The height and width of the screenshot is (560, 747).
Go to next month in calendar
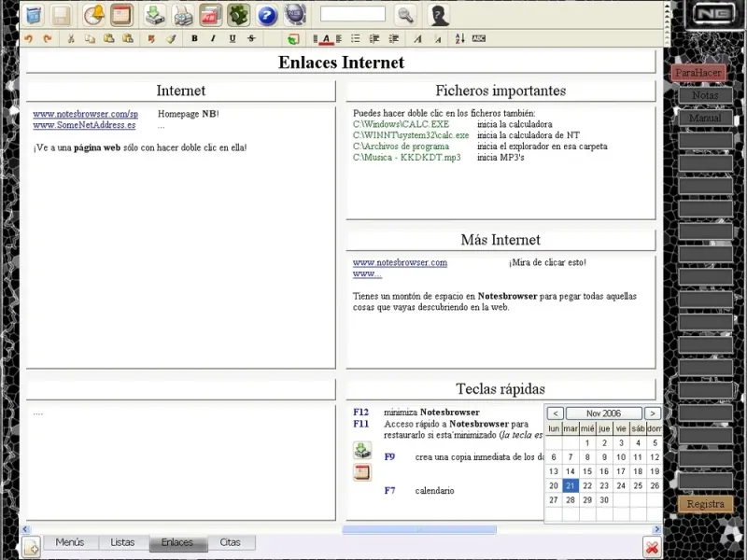click(x=653, y=413)
